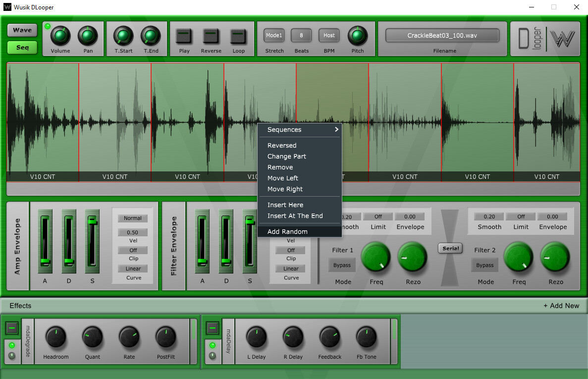The image size is (588, 379).
Task: Click Filter Envelope Clip Off button
Action: tap(291, 250)
